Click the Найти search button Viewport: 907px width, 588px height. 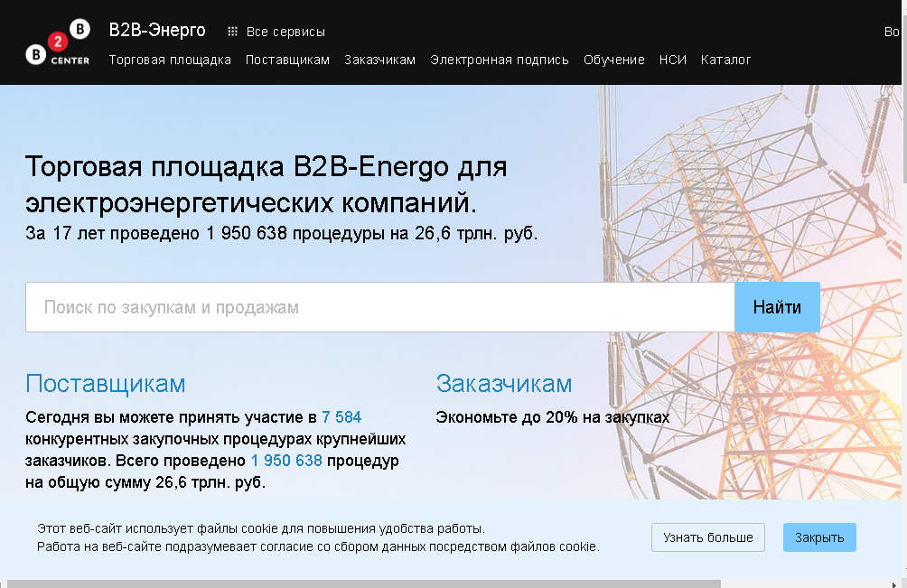tap(777, 307)
